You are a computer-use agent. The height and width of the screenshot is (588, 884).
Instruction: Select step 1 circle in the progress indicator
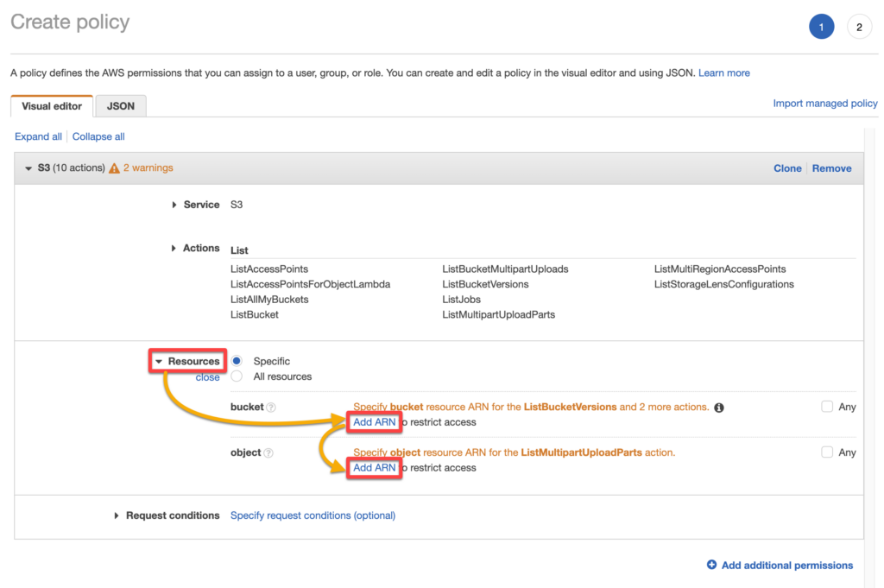pyautogui.click(x=821, y=26)
